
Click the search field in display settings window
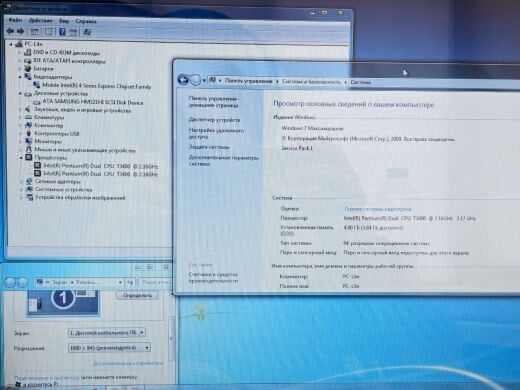pos(155,282)
